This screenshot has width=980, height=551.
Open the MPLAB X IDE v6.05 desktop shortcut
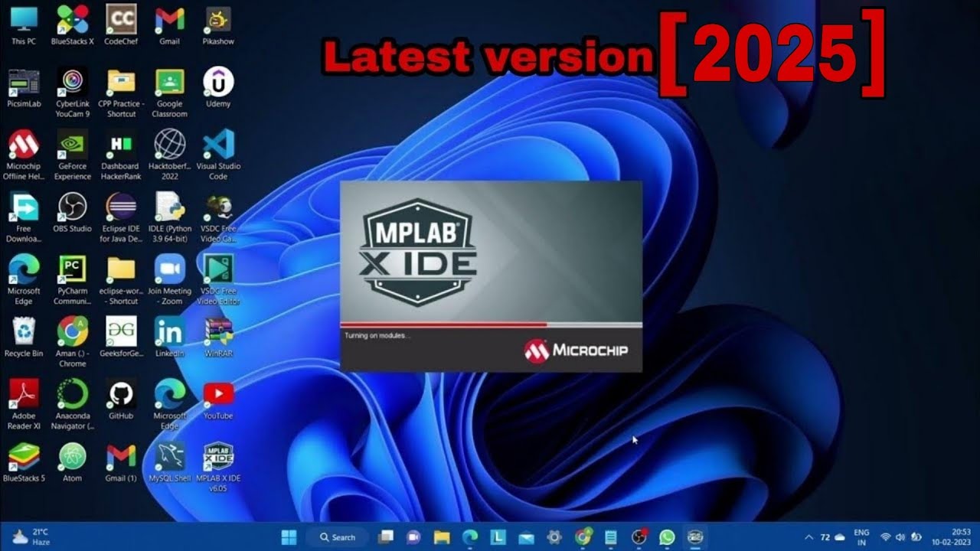point(218,466)
